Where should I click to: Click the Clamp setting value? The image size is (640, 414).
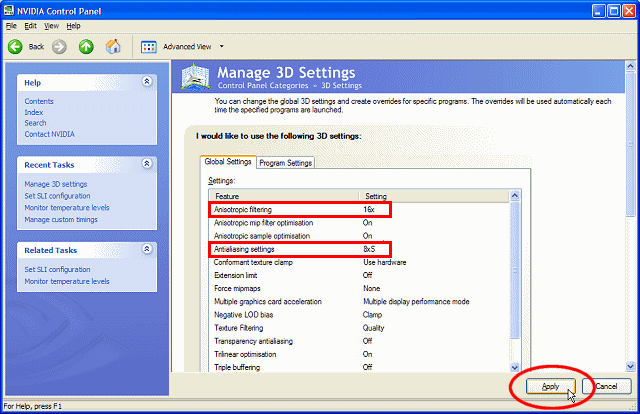372,315
